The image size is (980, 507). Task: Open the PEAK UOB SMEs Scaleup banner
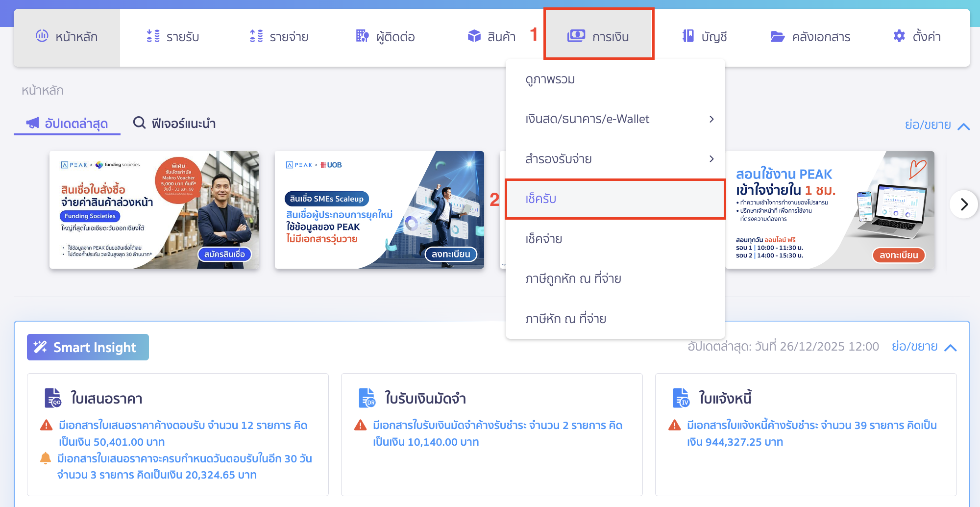pyautogui.click(x=379, y=210)
